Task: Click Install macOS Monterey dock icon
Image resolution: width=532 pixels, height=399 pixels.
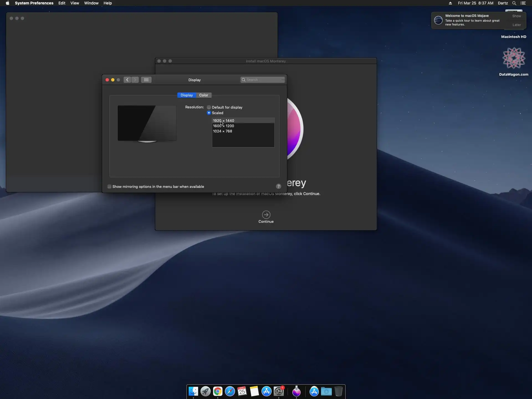Action: [296, 391]
